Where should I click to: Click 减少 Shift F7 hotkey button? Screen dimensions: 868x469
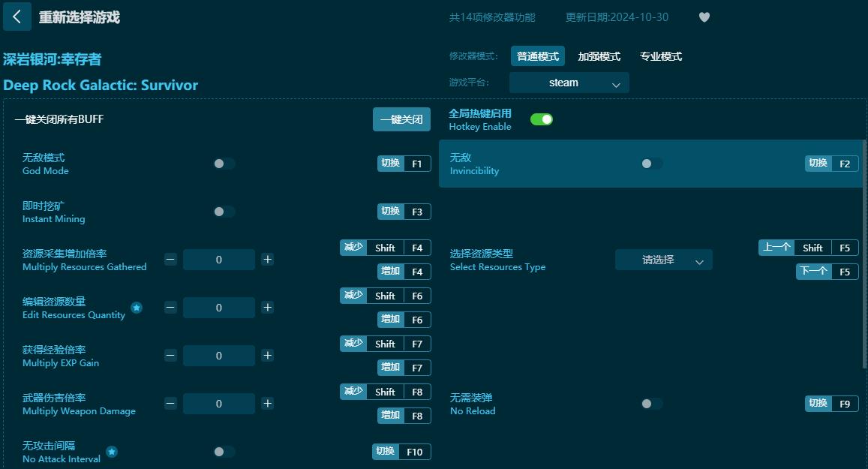(386, 344)
